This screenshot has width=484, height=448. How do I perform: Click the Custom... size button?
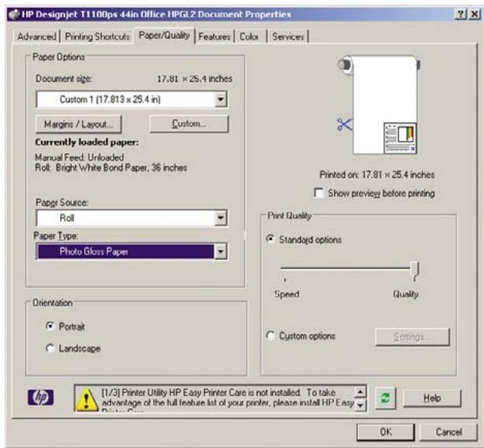tap(189, 124)
